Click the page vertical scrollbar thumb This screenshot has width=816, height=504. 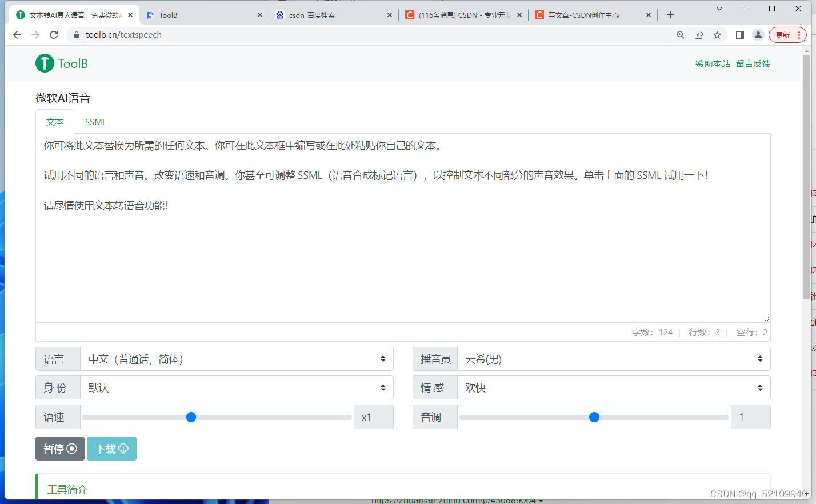[x=806, y=177]
